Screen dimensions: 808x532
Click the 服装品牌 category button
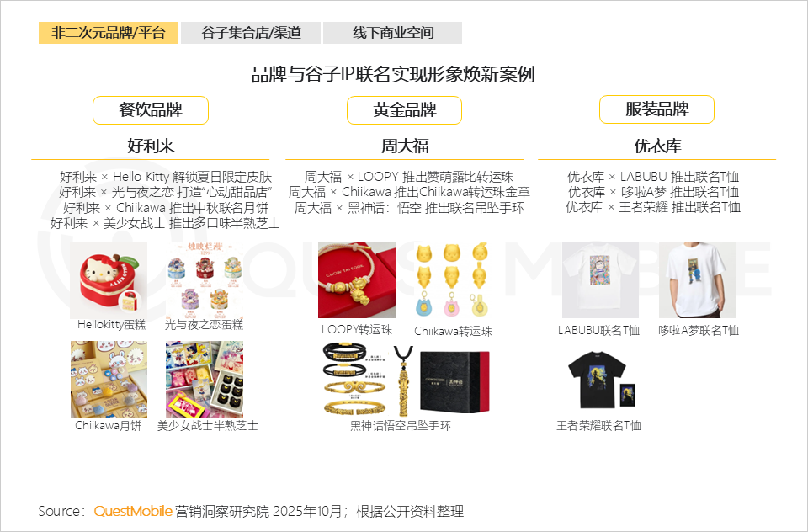657,109
